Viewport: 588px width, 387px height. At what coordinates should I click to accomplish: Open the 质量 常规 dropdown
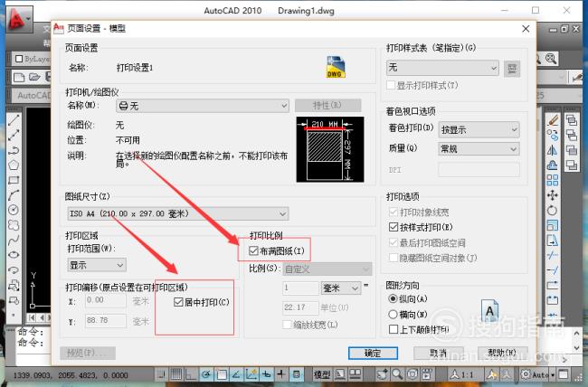pos(479,149)
